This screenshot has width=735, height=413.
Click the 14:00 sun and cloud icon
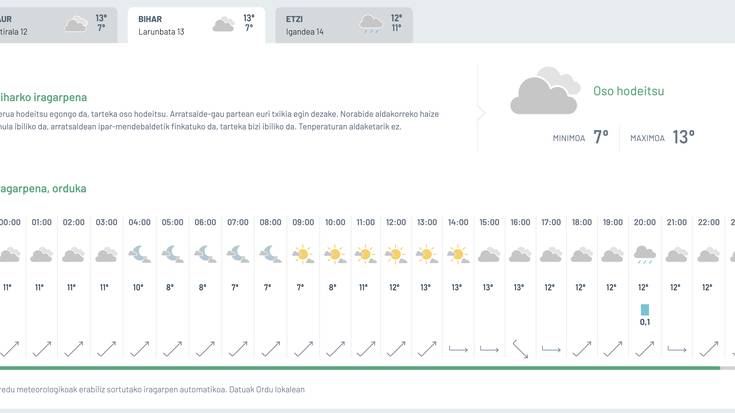458,255
